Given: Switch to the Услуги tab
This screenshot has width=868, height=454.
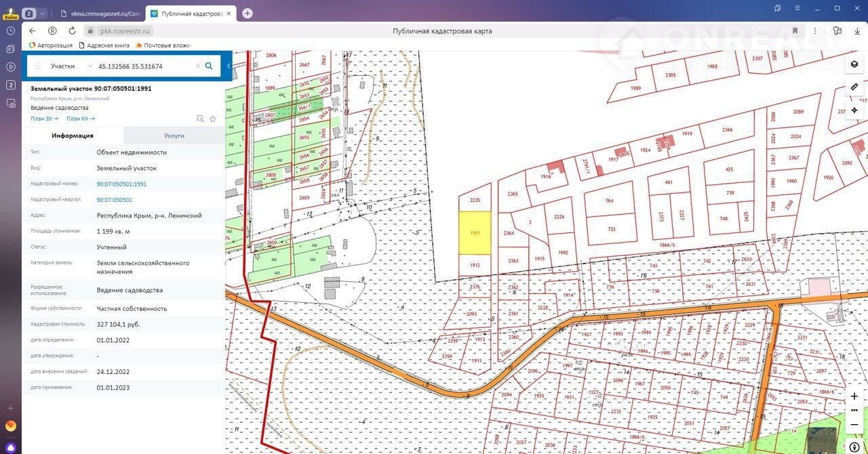Looking at the screenshot, I should (x=174, y=136).
